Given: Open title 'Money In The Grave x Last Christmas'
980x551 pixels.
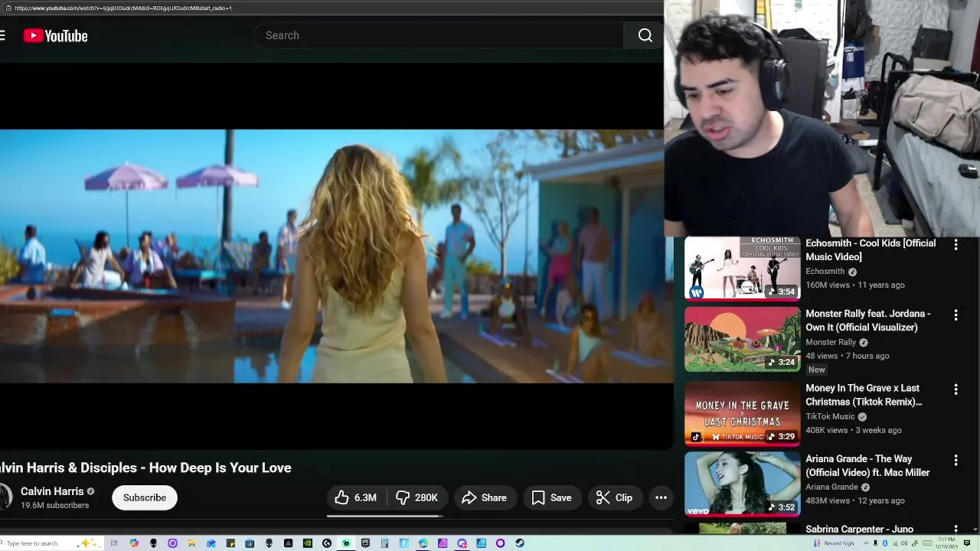Looking at the screenshot, I should tap(864, 395).
